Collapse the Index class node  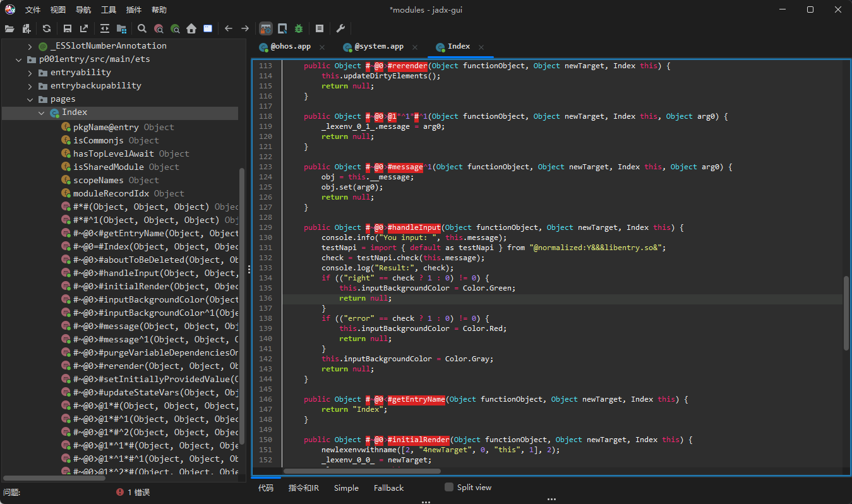coord(42,112)
